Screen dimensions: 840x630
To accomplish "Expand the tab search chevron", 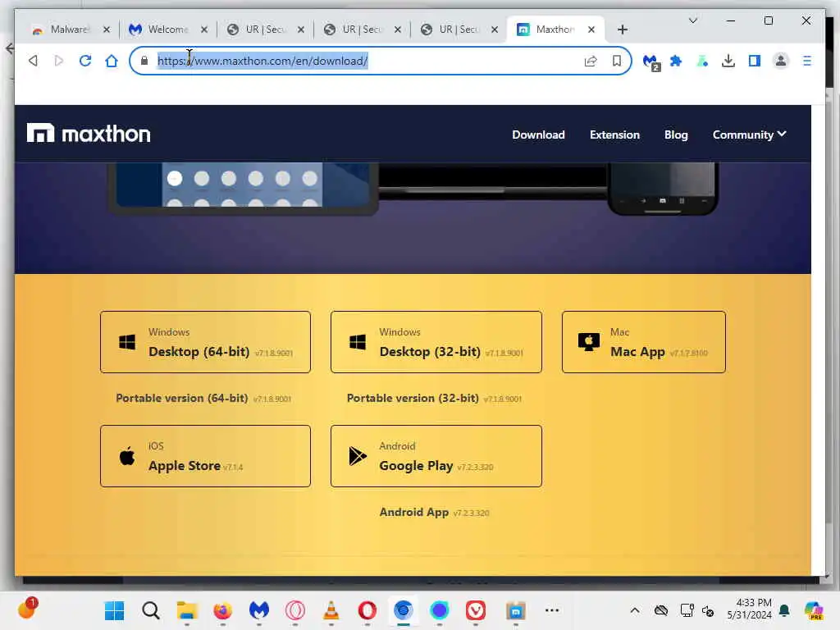I will click(692, 21).
